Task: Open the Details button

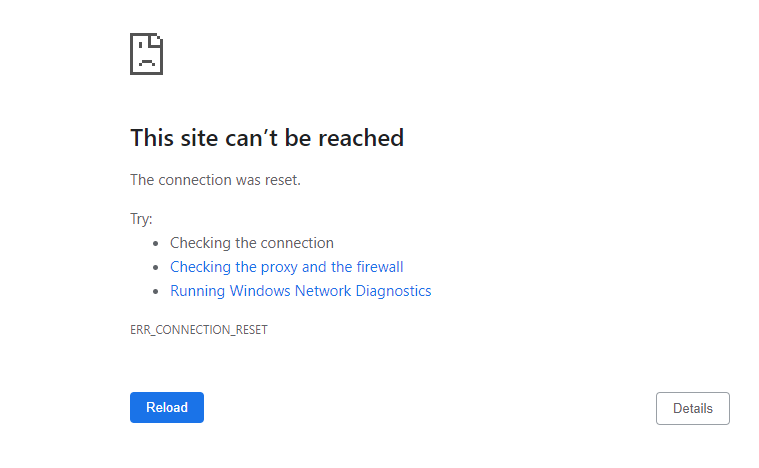Action: pyautogui.click(x=693, y=408)
